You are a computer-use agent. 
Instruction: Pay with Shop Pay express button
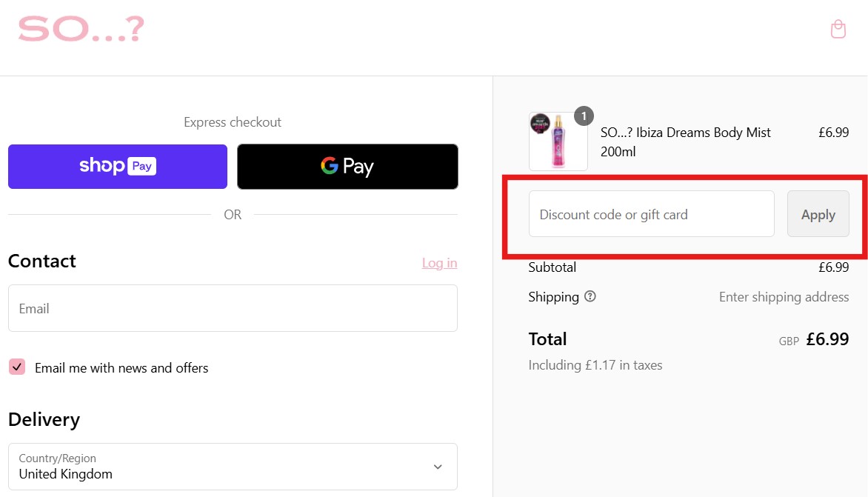pos(117,167)
